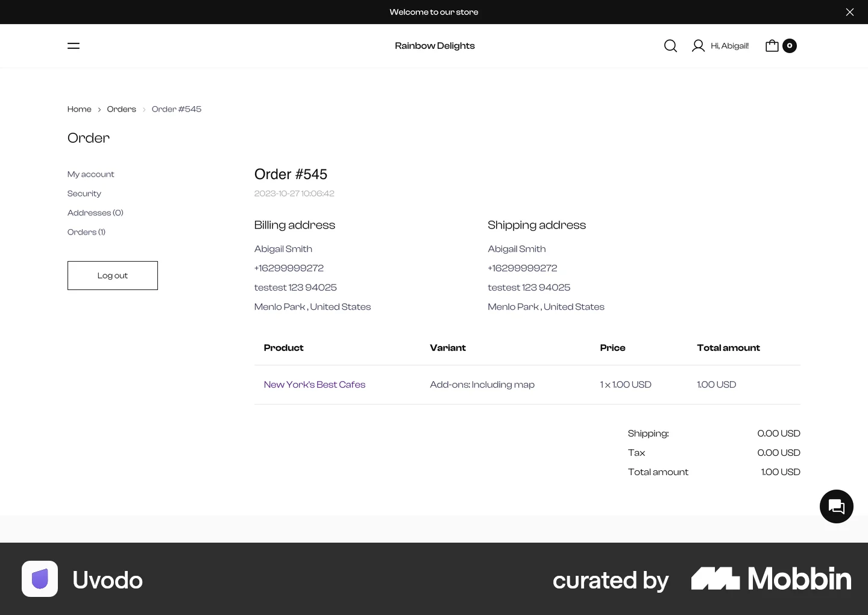
Task: Click the Log out button
Action: pos(113,276)
